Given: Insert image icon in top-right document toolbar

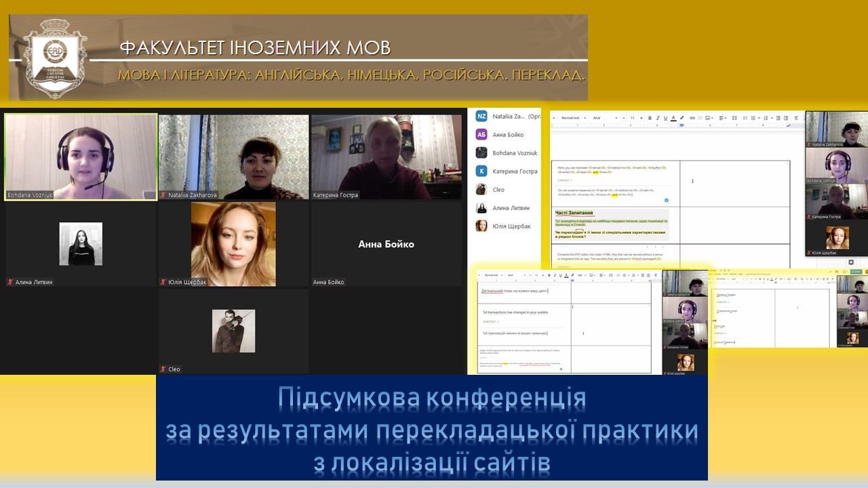Looking at the screenshot, I should pos(709,118).
